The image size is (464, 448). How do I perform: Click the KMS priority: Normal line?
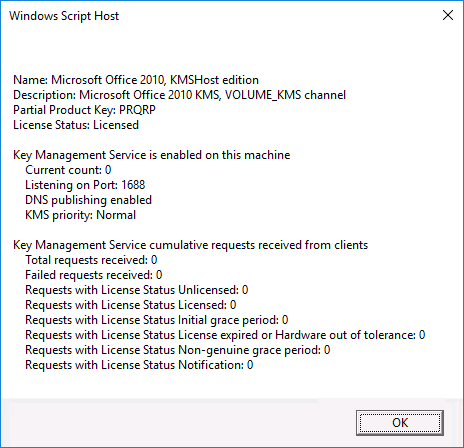pos(80,215)
